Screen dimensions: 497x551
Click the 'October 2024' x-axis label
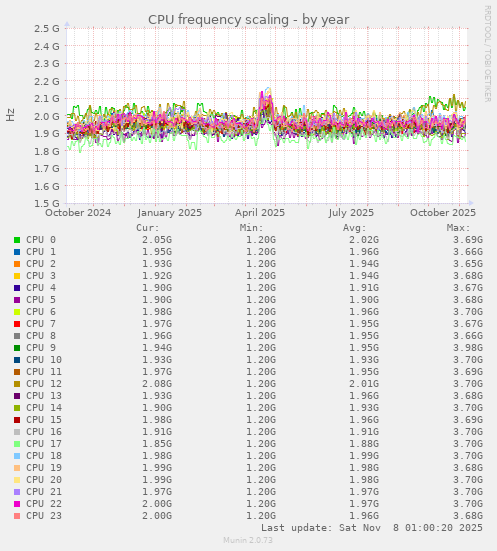click(78, 213)
